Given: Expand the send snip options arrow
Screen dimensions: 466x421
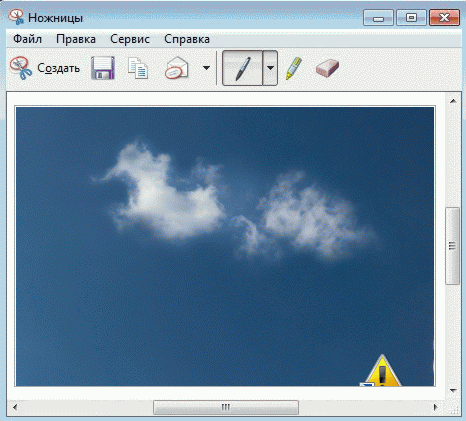Looking at the screenshot, I should point(206,68).
